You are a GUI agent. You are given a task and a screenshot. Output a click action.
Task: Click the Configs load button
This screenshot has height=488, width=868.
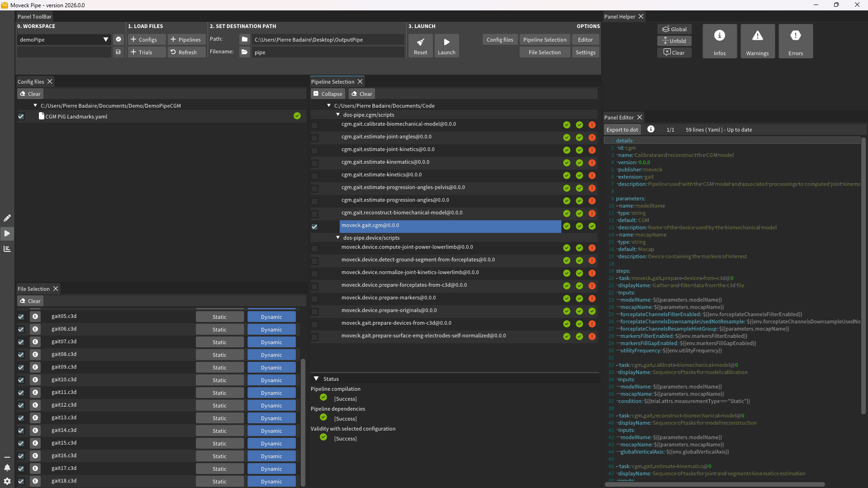click(147, 39)
